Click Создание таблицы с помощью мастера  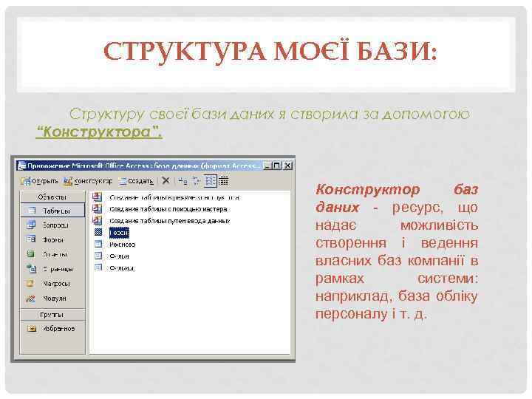pyautogui.click(x=168, y=209)
